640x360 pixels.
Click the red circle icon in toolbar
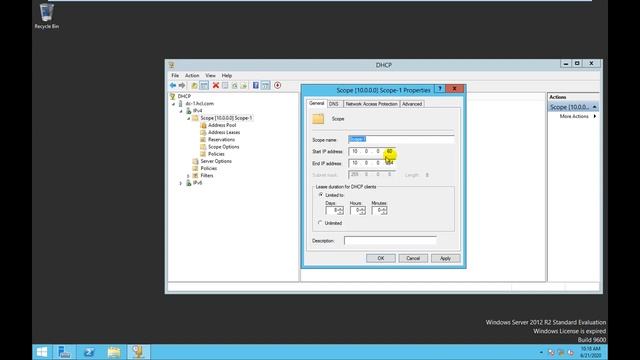tap(278, 85)
